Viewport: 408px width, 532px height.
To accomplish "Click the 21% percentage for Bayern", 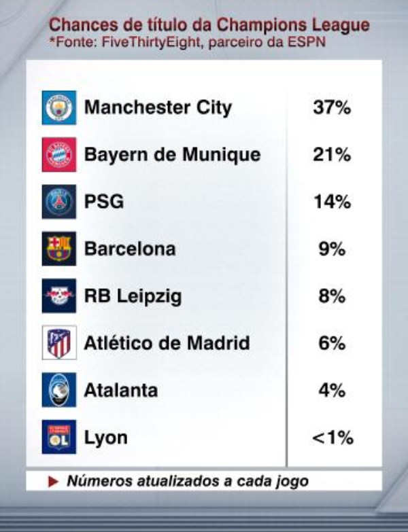I will click(332, 155).
